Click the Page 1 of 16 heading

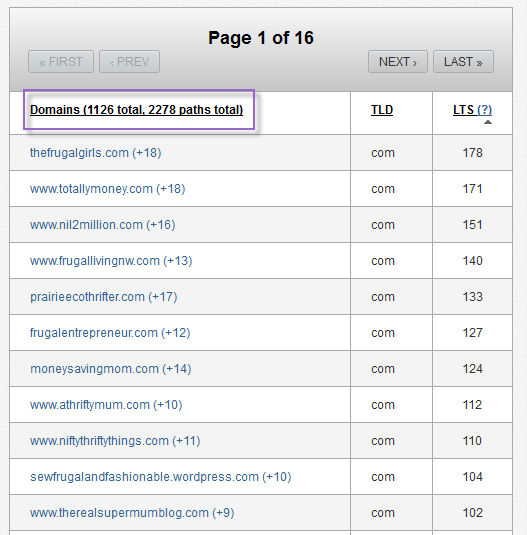click(x=261, y=38)
